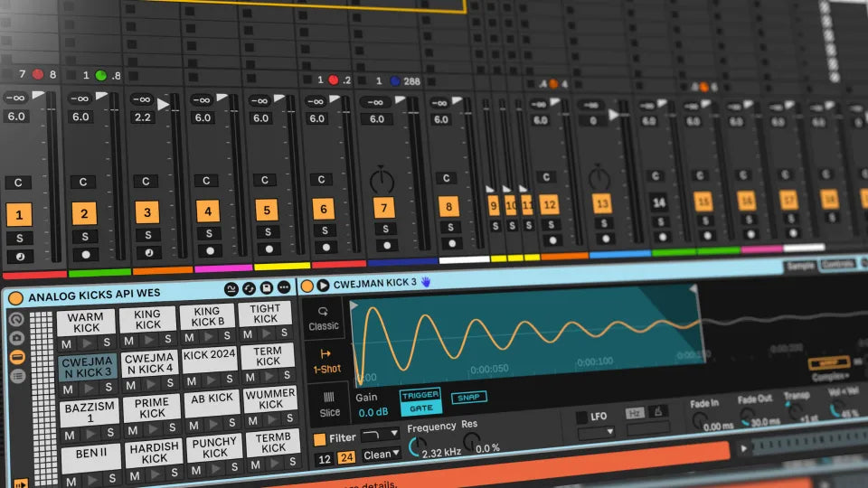Click the sample start marker flag

coord(354,305)
